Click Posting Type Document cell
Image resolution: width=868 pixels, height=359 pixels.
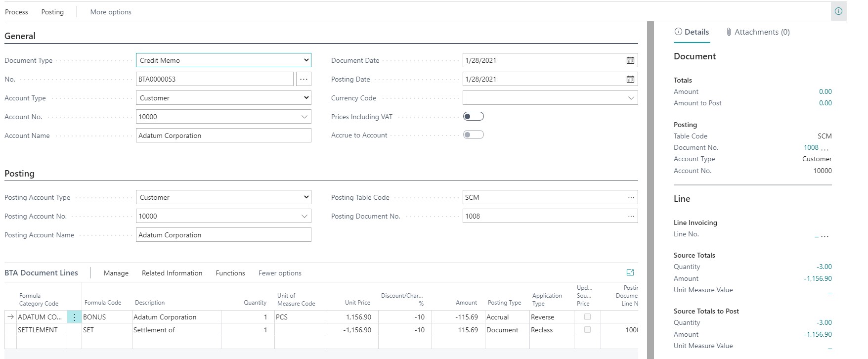507,330
